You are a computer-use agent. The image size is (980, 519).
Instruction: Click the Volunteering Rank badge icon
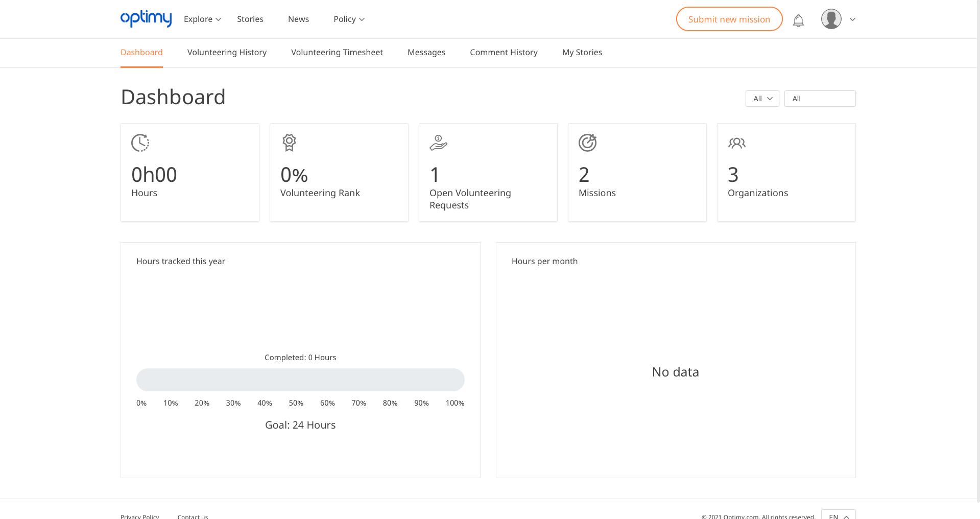pyautogui.click(x=289, y=143)
